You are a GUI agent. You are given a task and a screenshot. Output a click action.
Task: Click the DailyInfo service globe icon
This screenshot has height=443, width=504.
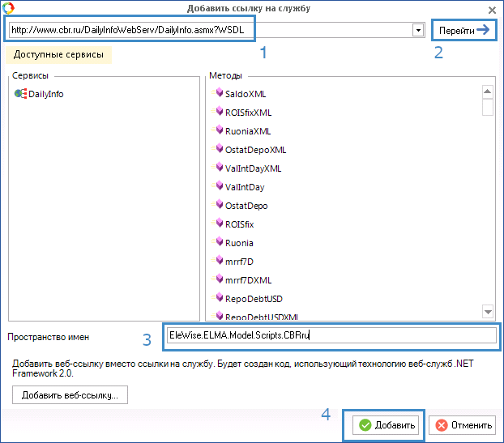click(21, 94)
